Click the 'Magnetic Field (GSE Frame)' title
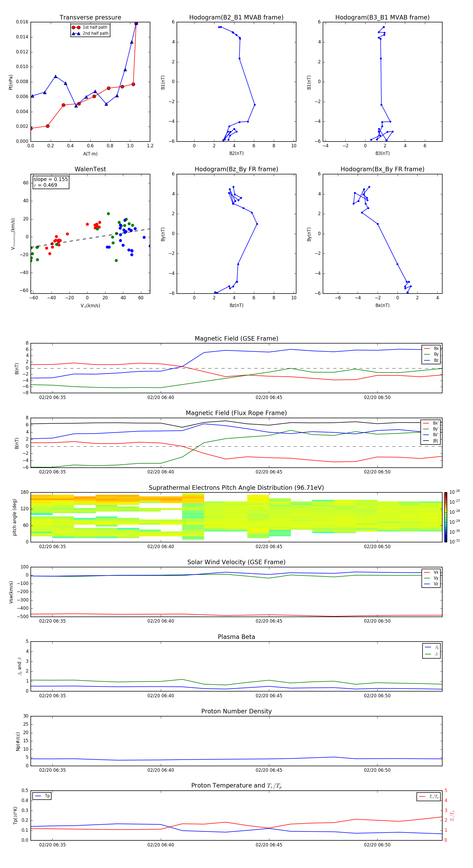473x868 pixels. coord(236,339)
